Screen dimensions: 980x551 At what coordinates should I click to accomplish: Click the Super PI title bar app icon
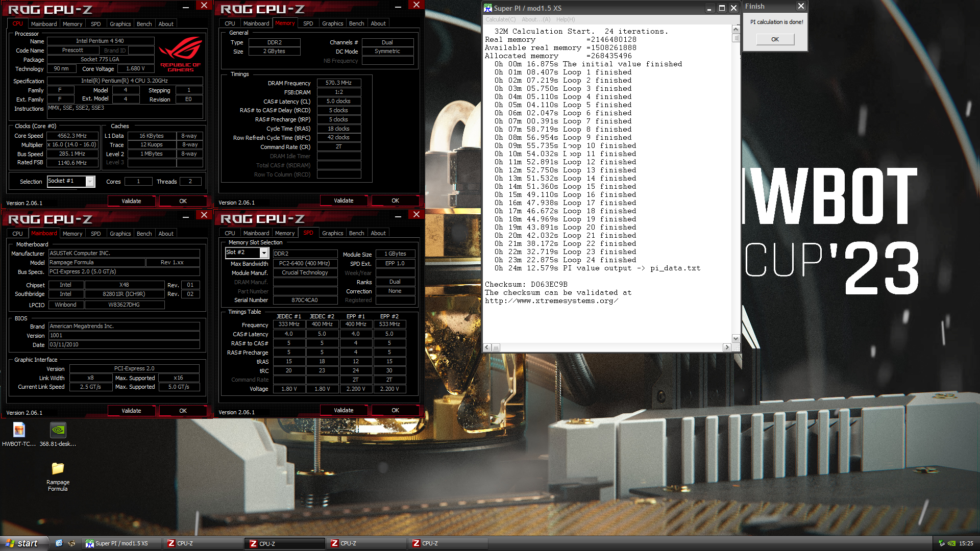pyautogui.click(x=488, y=8)
